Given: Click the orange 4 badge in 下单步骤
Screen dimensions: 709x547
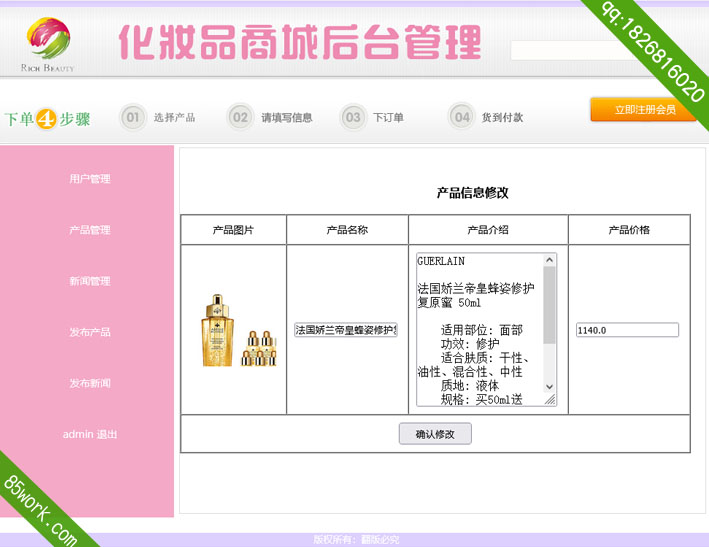Looking at the screenshot, I should (46, 119).
